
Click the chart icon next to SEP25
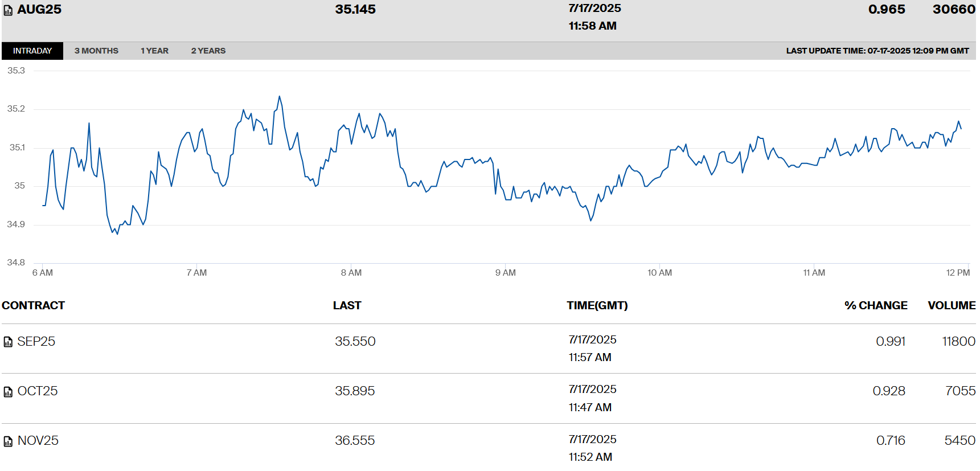[x=8, y=342]
